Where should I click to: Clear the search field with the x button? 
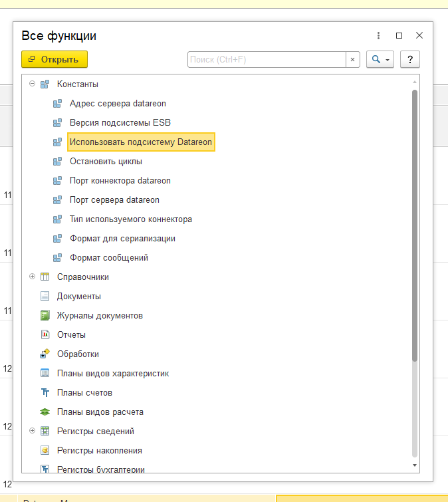[x=353, y=59]
